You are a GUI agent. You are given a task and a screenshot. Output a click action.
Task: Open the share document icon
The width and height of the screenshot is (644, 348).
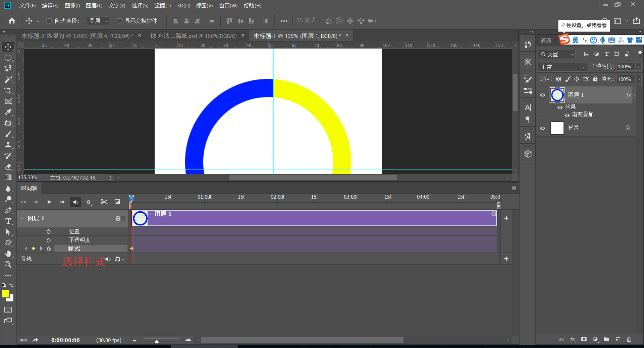tap(637, 21)
